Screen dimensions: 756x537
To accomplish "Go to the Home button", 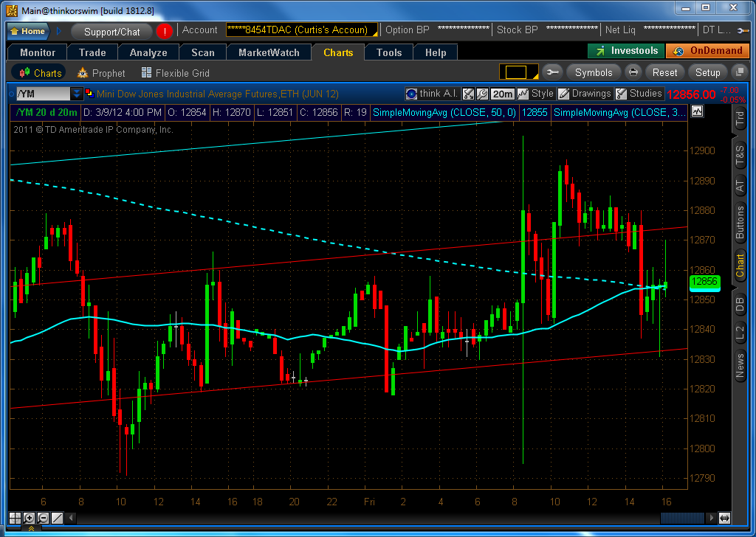I will (x=29, y=31).
